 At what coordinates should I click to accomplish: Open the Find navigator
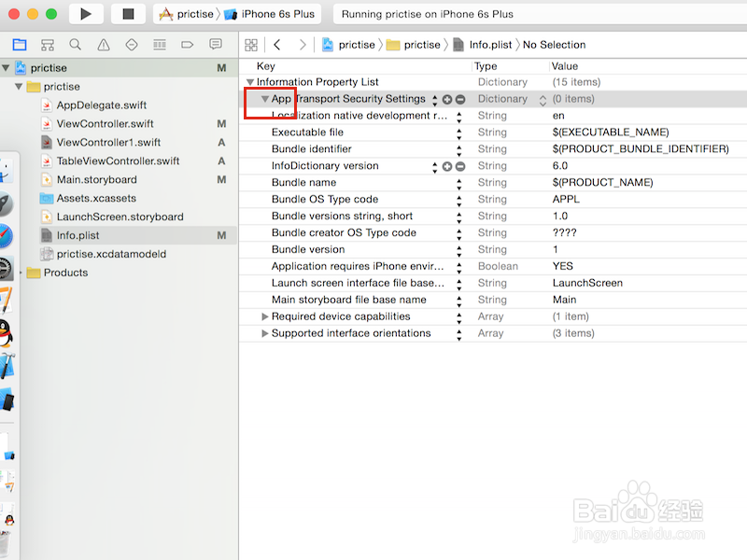pos(76,45)
